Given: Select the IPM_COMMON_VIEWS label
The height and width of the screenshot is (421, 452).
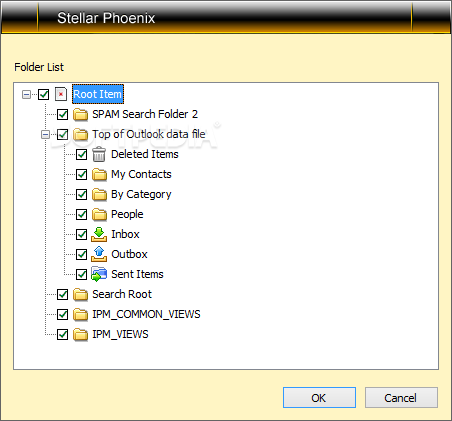Looking at the screenshot, I should pyautogui.click(x=146, y=314).
